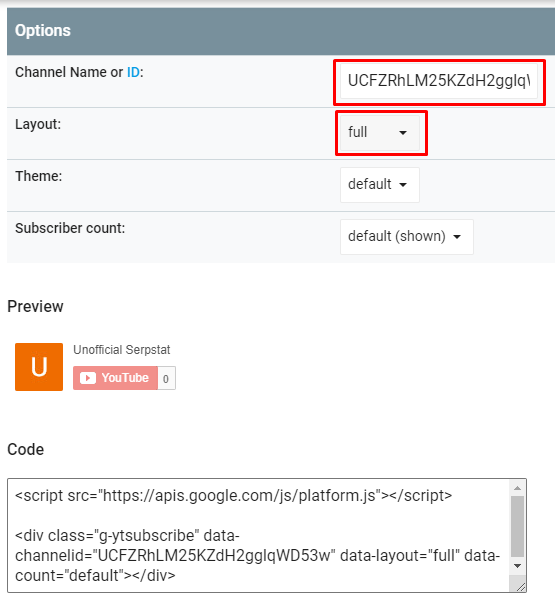The image size is (555, 600).
Task: Click the orange U channel avatar
Action: [39, 367]
